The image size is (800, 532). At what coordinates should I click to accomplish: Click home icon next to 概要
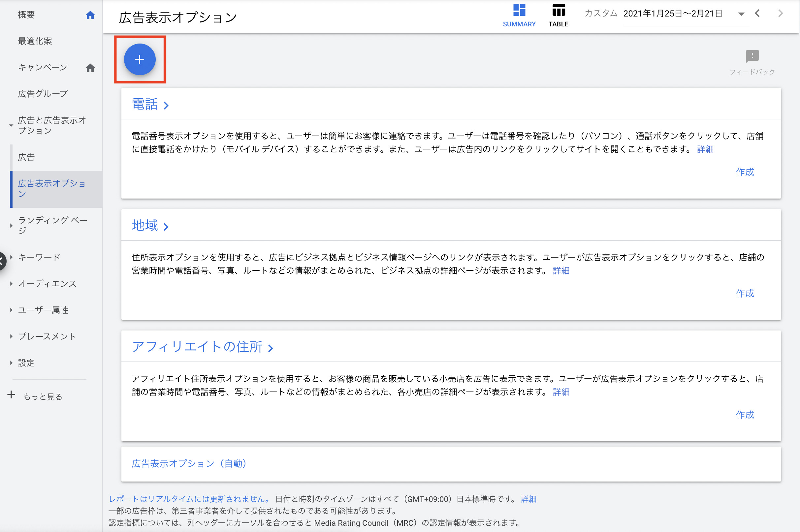click(x=90, y=15)
